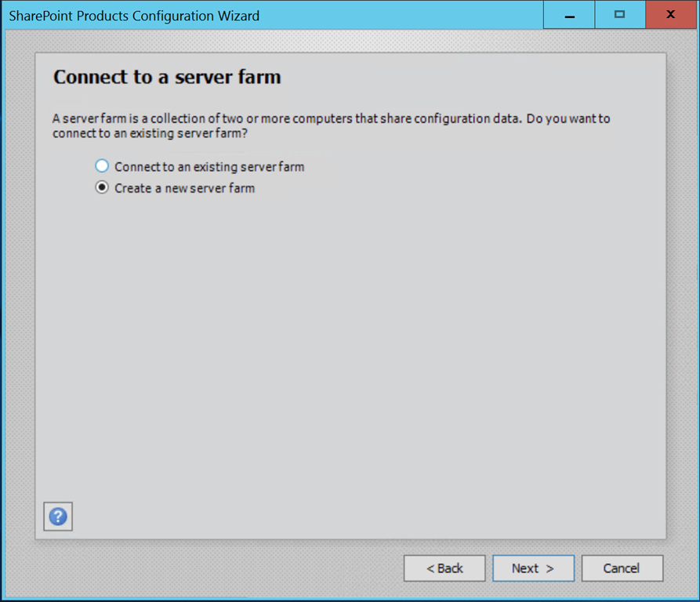Screen dimensions: 700x602
Task: Minimize the Configuration Wizard window
Action: pos(569,15)
